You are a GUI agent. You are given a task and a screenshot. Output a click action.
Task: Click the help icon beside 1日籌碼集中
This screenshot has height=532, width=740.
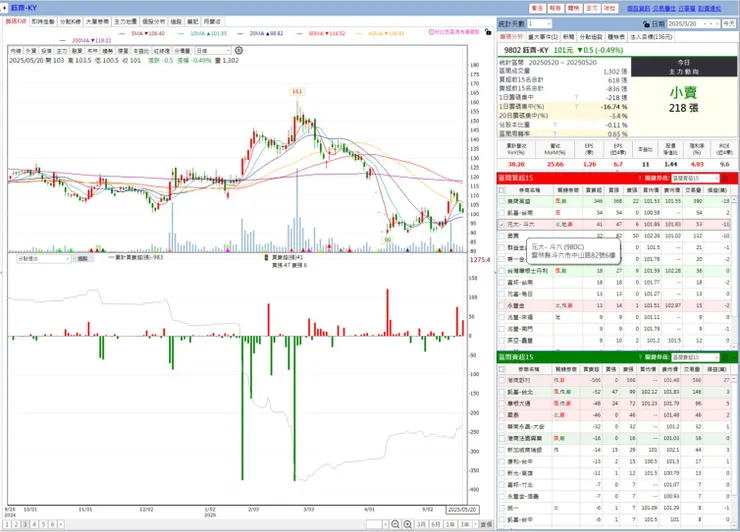(576, 97)
